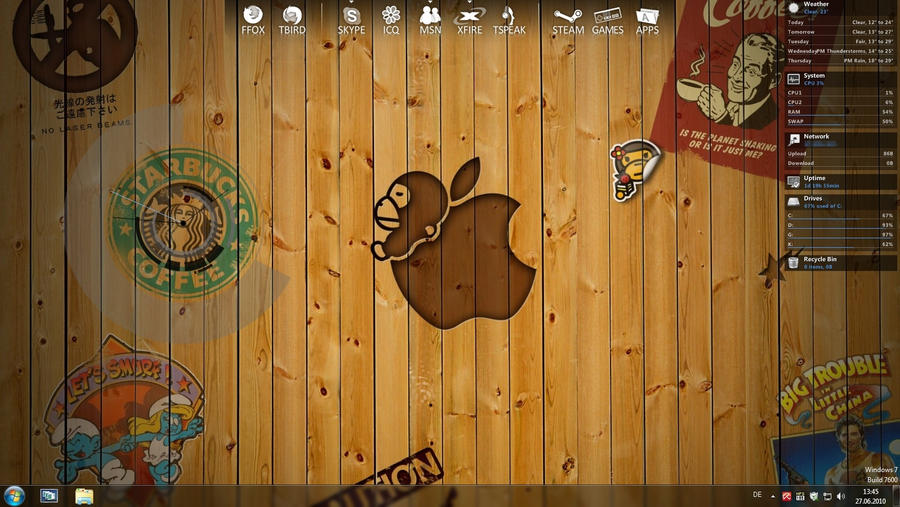
Task: Open the network connection tray icon
Action: (x=827, y=496)
